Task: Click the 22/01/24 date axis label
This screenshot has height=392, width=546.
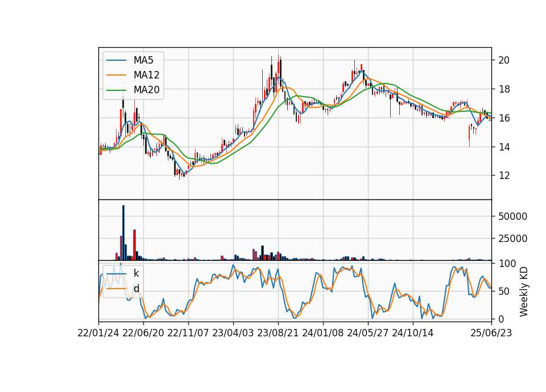Action: pos(98,333)
